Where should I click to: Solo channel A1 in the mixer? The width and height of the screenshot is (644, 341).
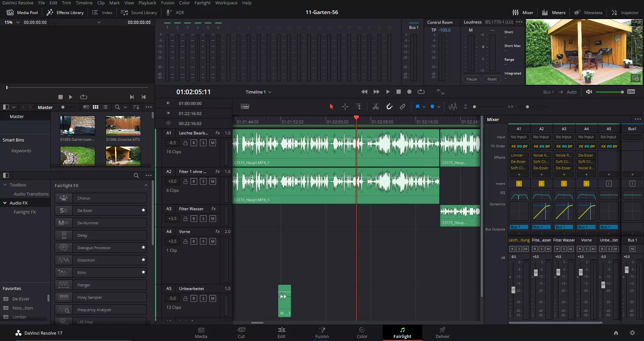point(519,249)
